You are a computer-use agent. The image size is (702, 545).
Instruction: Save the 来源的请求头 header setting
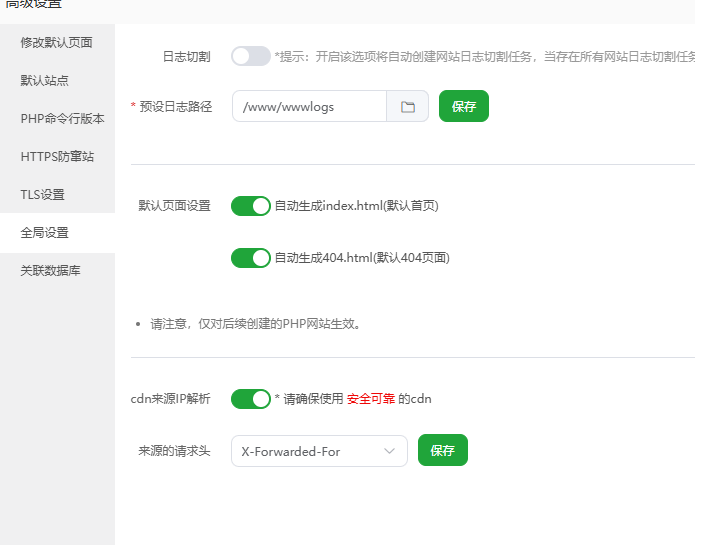(x=443, y=451)
